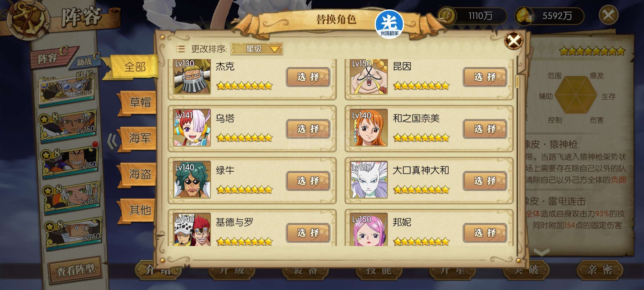
Task: Click the gold coin currency icon
Action: pos(447,16)
